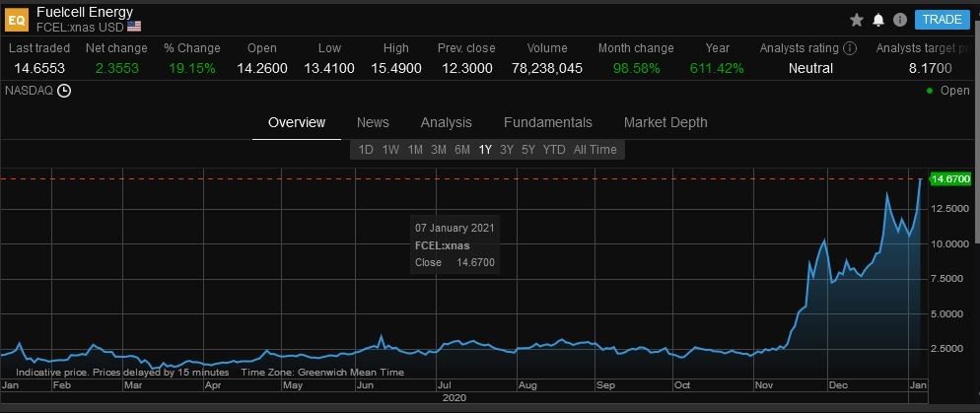Viewport: 980px width, 413px height.
Task: Open the News tab
Action: click(373, 122)
